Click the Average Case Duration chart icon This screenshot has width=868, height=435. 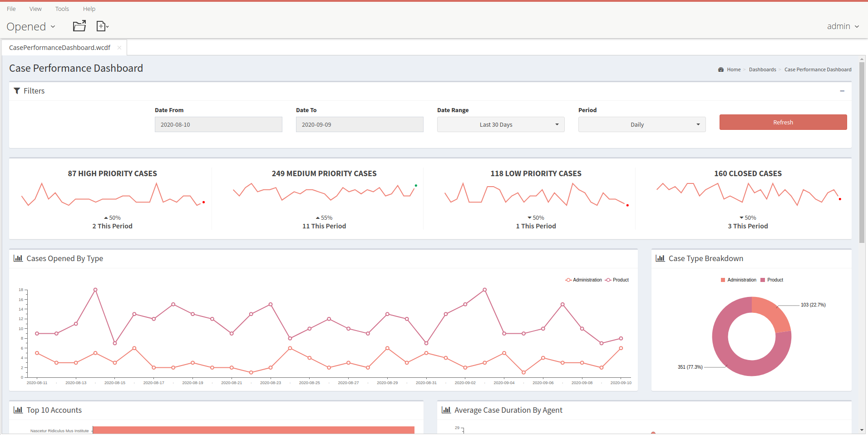coord(446,410)
